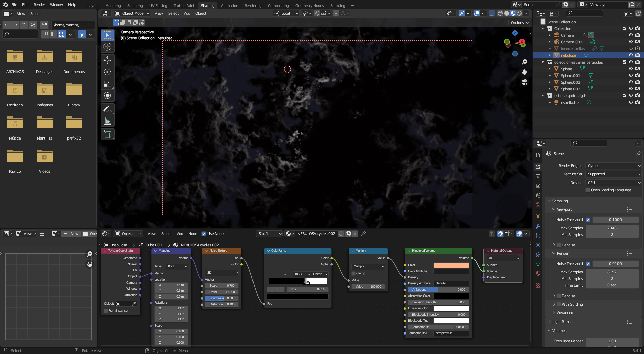Open the Render menu

(x=39, y=5)
